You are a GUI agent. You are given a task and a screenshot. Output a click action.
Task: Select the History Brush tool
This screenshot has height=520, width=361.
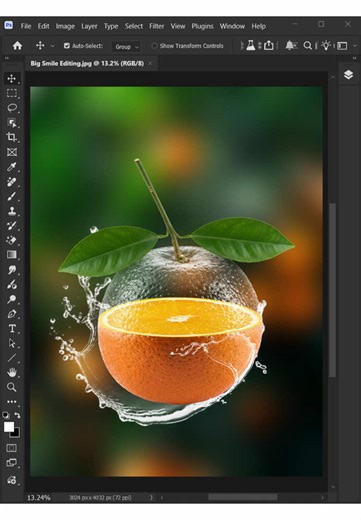(12, 225)
